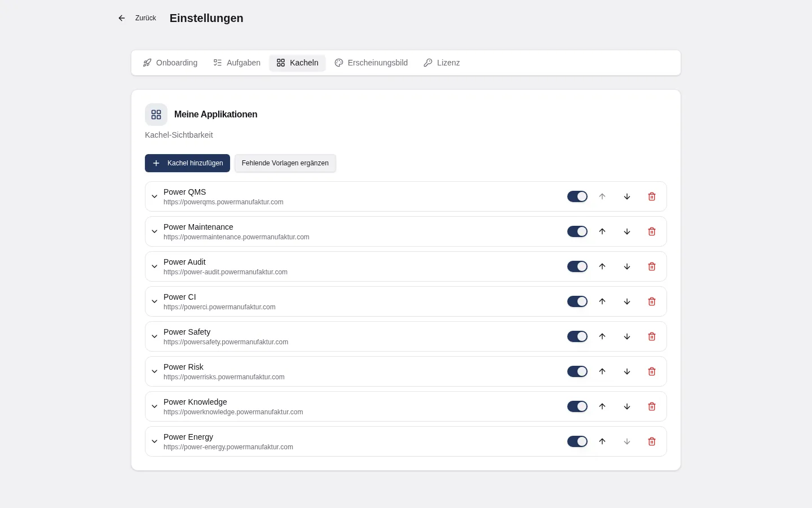The height and width of the screenshot is (508, 812).
Task: Delete the Power Audit tile
Action: coord(652,266)
